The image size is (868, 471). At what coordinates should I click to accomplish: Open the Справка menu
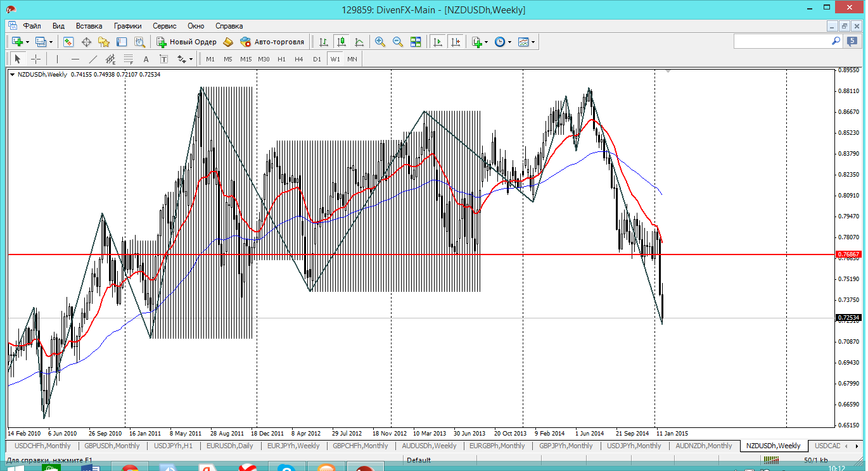click(x=229, y=26)
